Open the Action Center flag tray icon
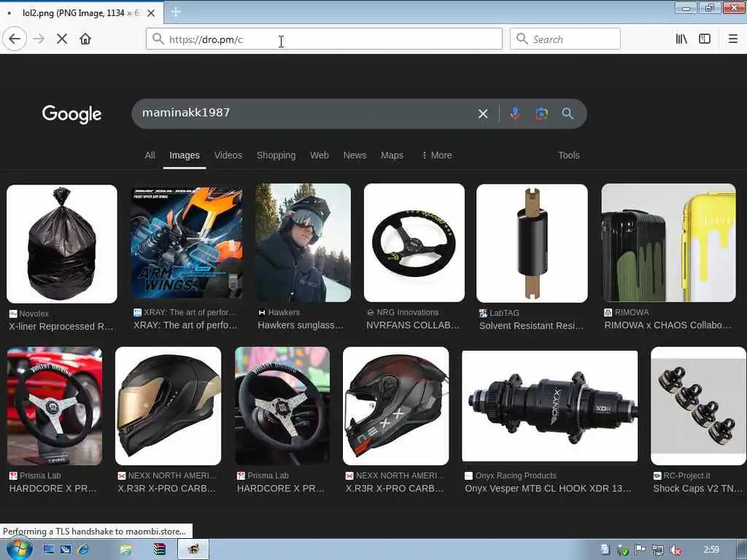Screen dimensions: 747x560 (x=640, y=550)
